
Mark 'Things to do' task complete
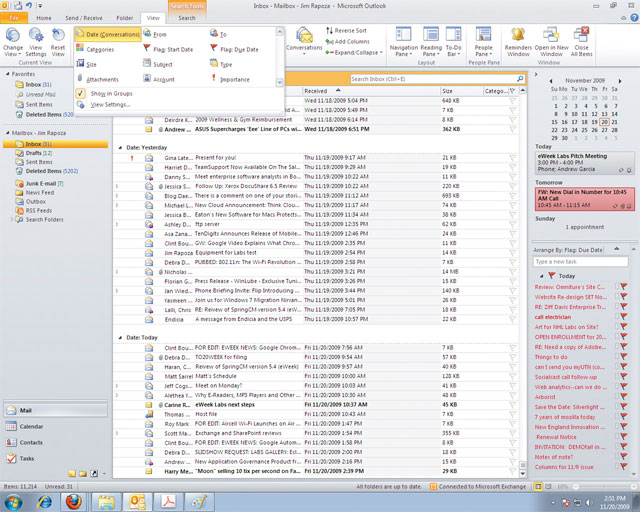[617, 357]
